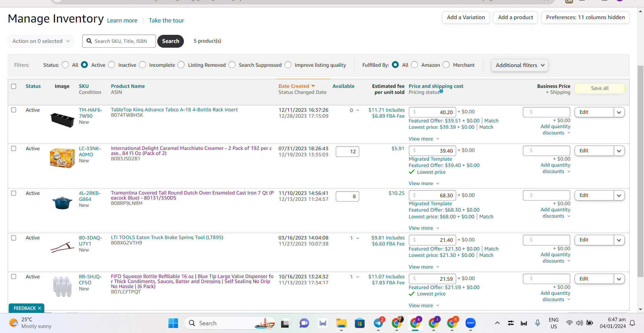
Task: Open Chrome with purple K profile badge
Action: pos(415,323)
